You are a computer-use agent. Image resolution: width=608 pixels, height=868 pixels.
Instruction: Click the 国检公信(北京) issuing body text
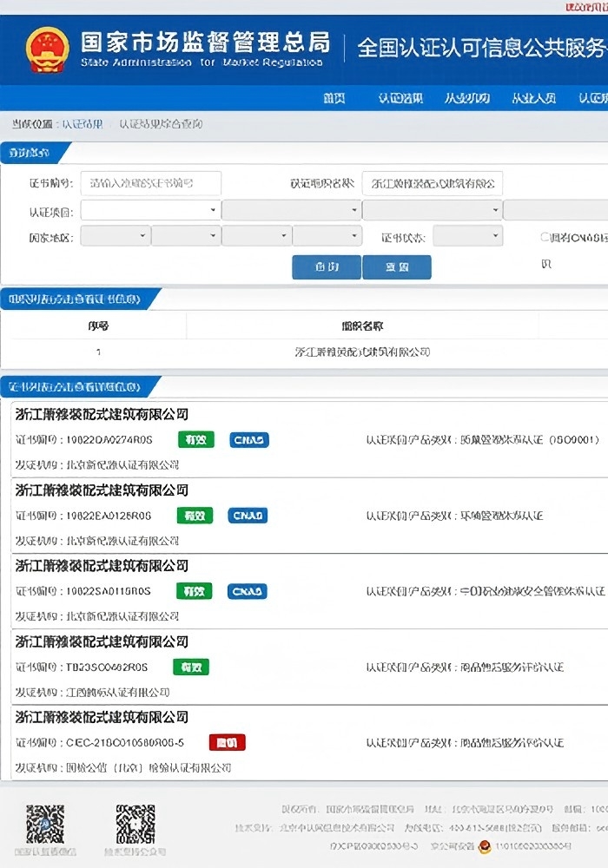pos(149,768)
